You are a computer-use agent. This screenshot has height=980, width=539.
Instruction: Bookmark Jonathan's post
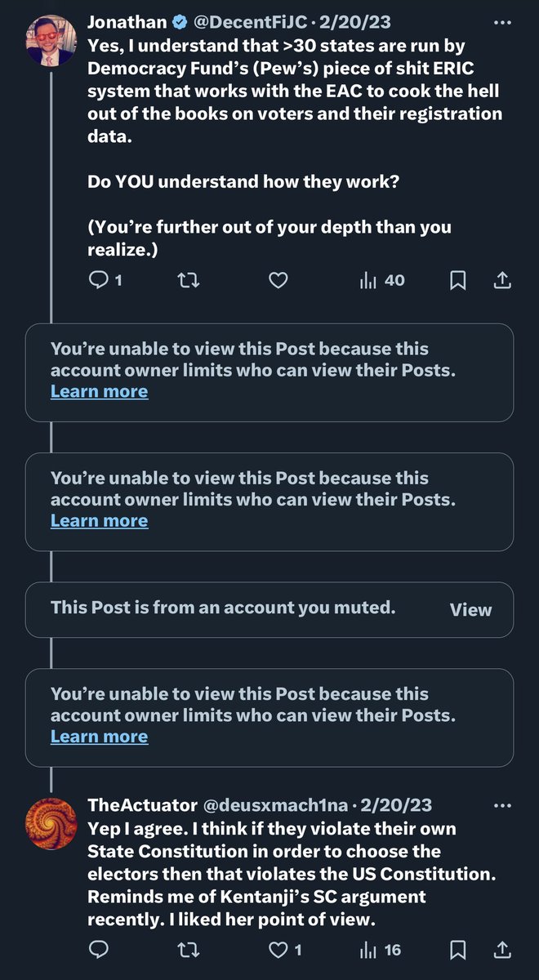pos(458,281)
